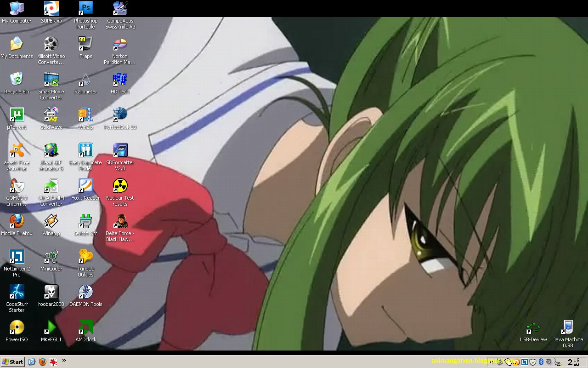Viewport: 588px width, 368px height.
Task: Select the foobar2000 desktop icon
Action: pos(51,296)
